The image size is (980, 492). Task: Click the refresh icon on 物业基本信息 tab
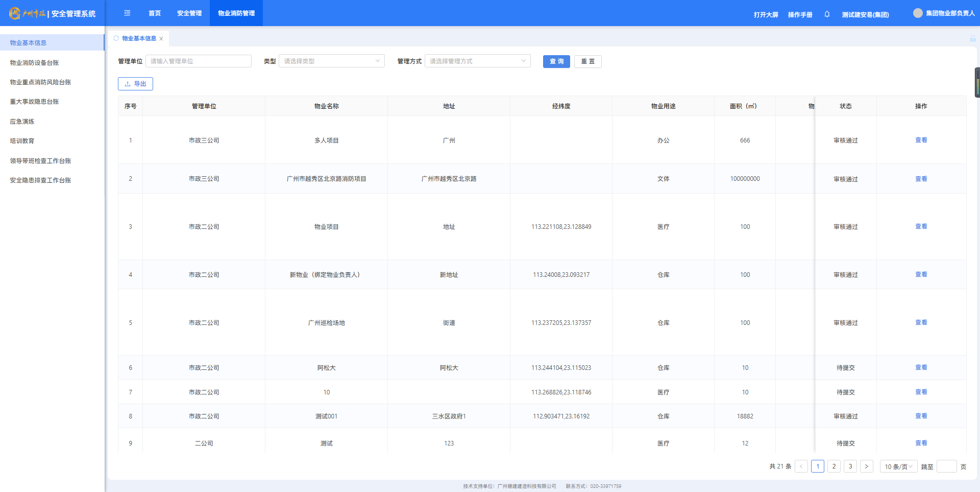click(x=116, y=38)
